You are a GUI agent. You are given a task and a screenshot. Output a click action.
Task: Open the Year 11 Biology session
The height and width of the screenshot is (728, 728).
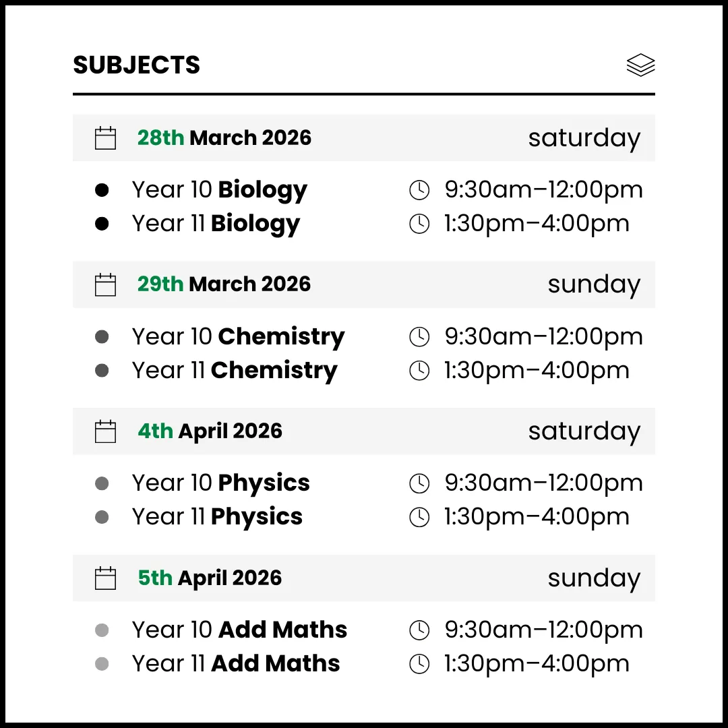point(216,224)
